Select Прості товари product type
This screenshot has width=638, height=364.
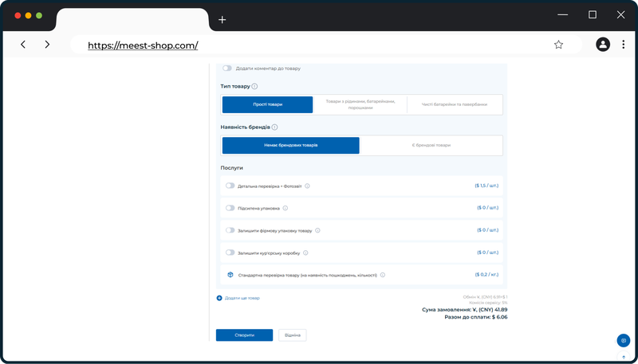tap(267, 104)
